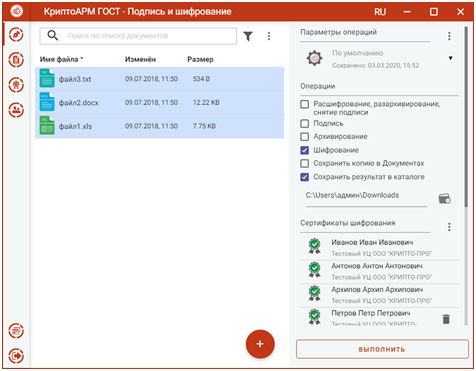Viewport: 476px width, 371px height.
Task: Select the Иванов Иван Иванович certificate name
Action: click(372, 242)
